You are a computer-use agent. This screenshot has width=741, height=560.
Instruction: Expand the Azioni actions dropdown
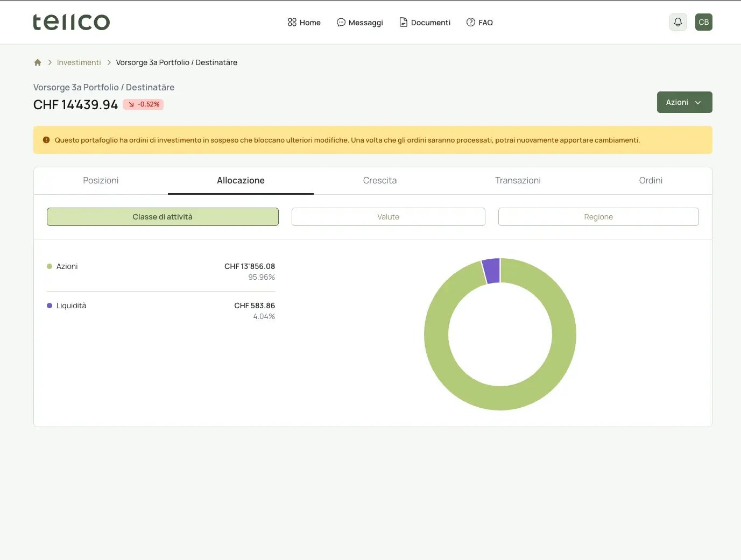[684, 102]
